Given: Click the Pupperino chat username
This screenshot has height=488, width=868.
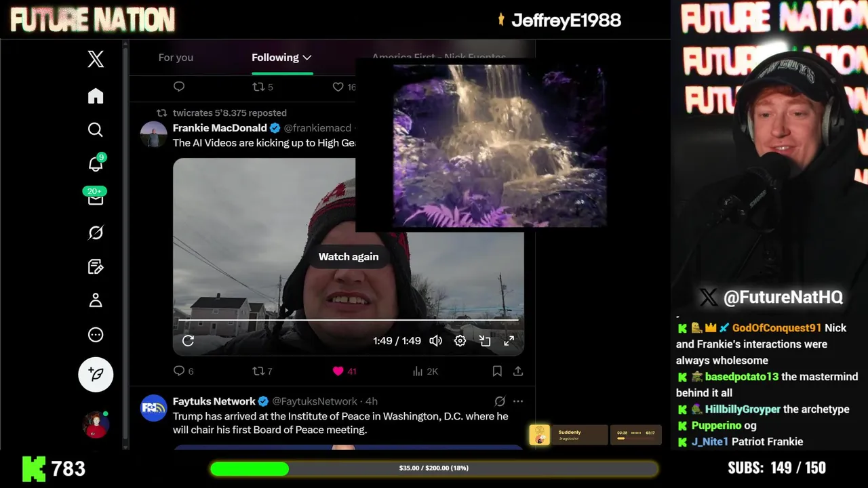Looking at the screenshot, I should click(716, 426).
